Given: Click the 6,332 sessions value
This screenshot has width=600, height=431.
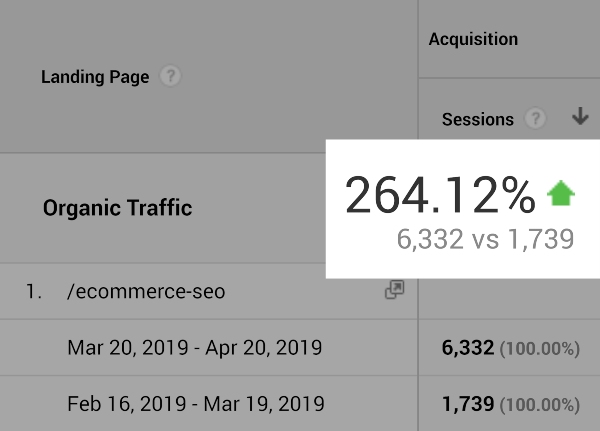Looking at the screenshot, I should click(x=468, y=348).
